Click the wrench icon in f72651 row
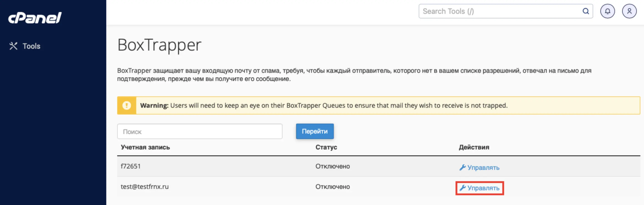The width and height of the screenshot is (644, 205). tap(463, 168)
